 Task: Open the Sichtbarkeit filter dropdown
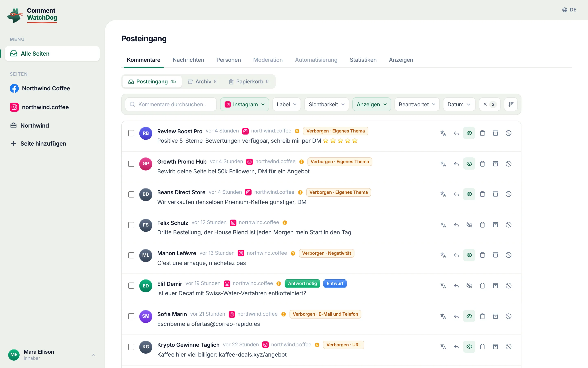pos(326,104)
